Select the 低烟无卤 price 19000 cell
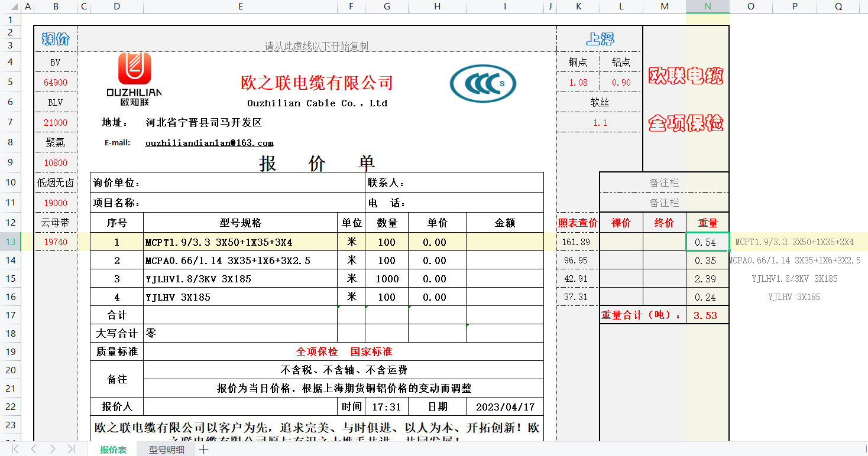The image size is (868, 456). click(x=56, y=203)
